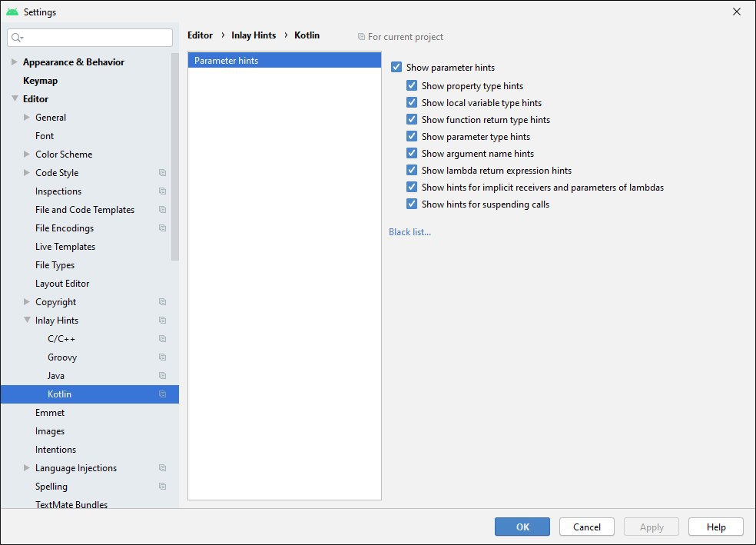This screenshot has height=545, width=756.
Task: Click into the settings search field
Action: click(x=90, y=38)
